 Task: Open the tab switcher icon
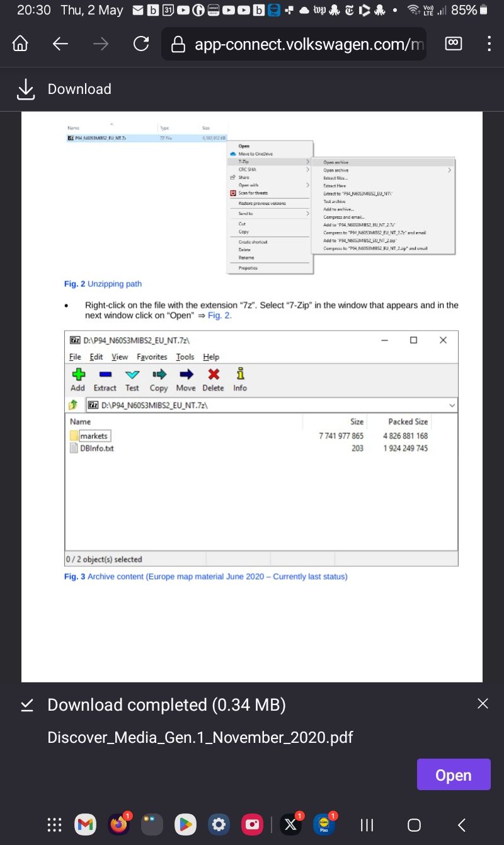click(x=453, y=44)
